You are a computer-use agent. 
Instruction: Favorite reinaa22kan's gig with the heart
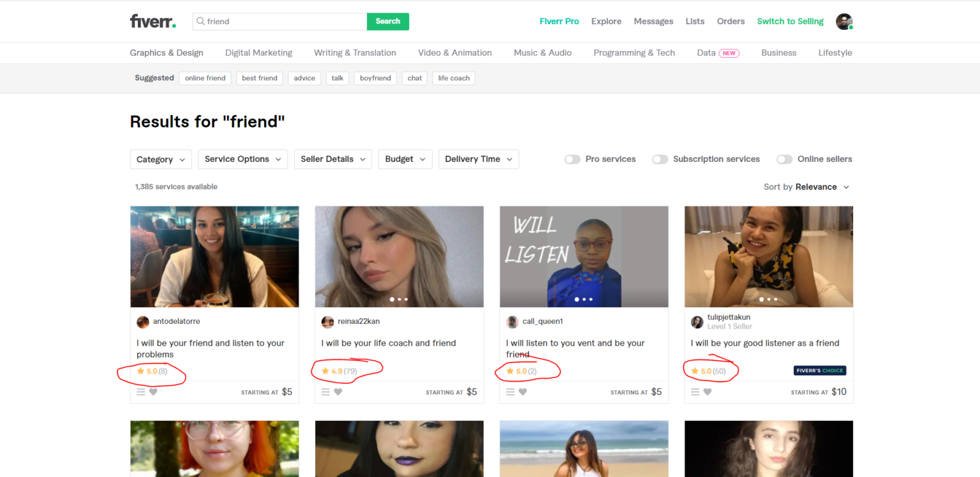coord(338,392)
